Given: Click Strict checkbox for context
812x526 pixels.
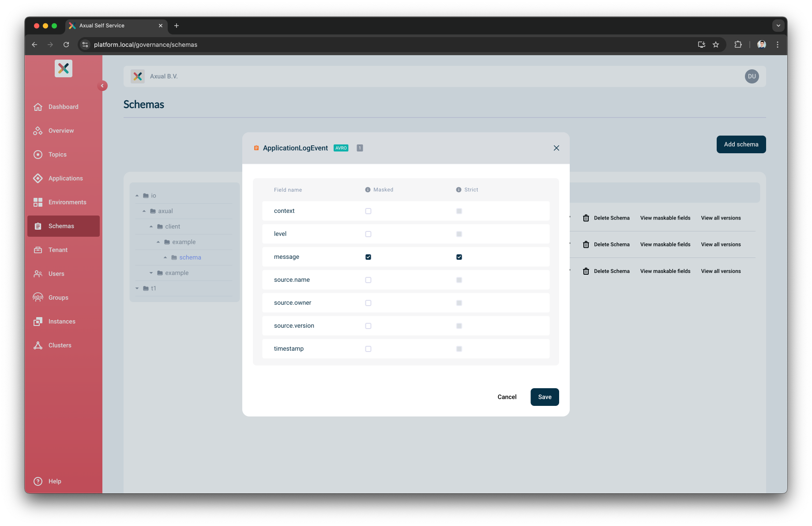Looking at the screenshot, I should click(459, 211).
